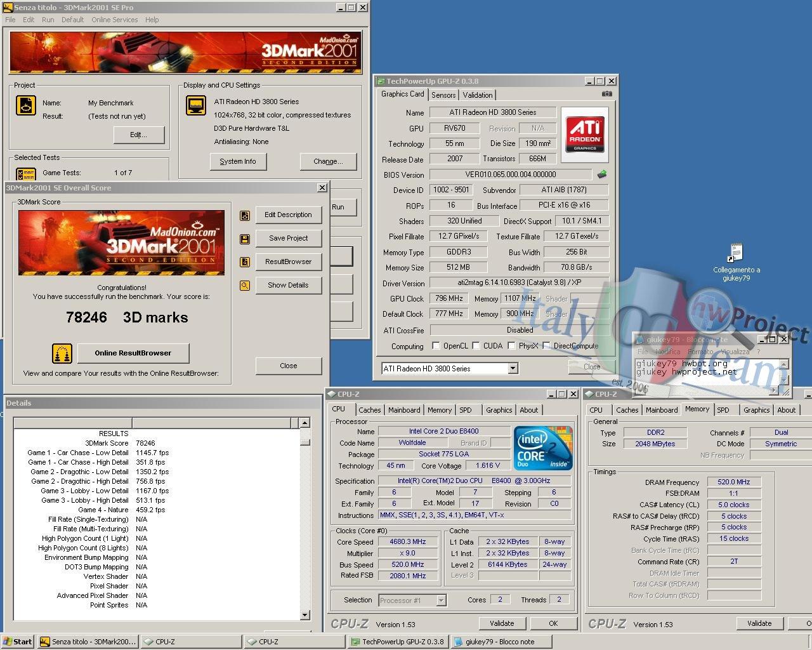The image size is (812, 650).
Task: Click the 3DMark2001 title bar icon
Action: tap(8, 8)
